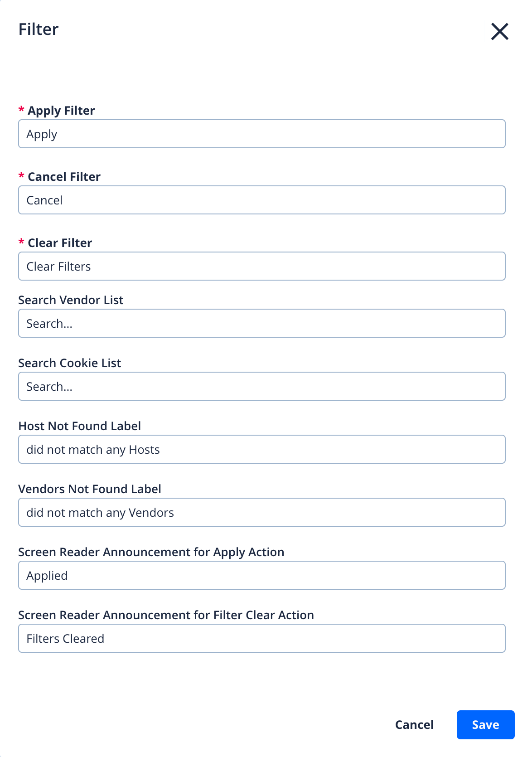Focus the Cancel Filter input box
532x757 pixels.
(x=261, y=200)
